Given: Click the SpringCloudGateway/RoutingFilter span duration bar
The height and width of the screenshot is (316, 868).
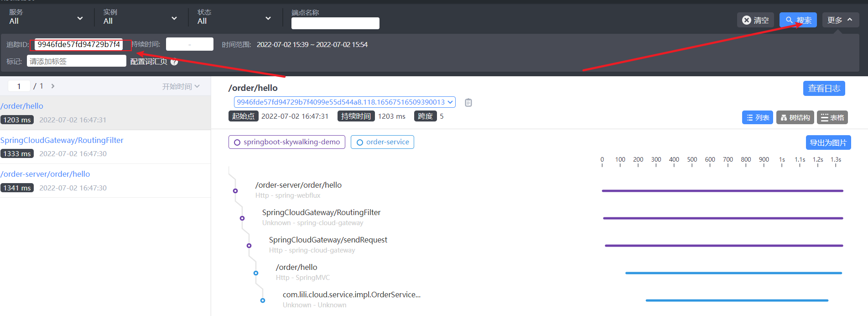Looking at the screenshot, I should [x=723, y=218].
